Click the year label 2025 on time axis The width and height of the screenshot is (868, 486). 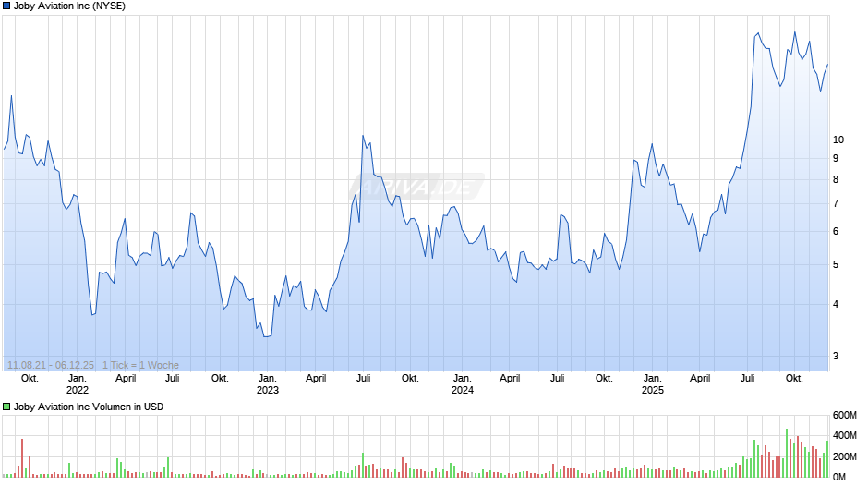coord(653,390)
